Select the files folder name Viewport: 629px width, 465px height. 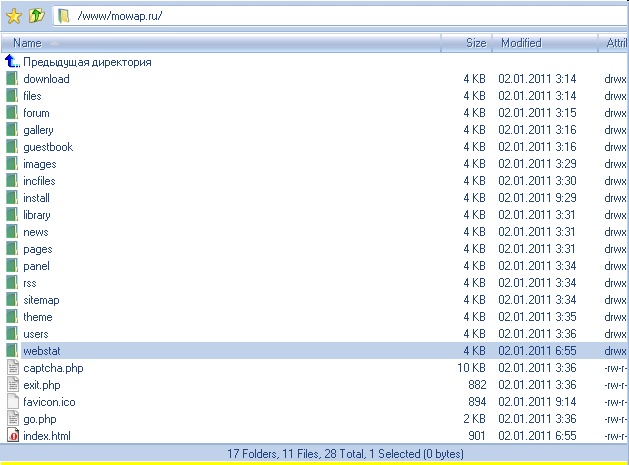tap(32, 96)
